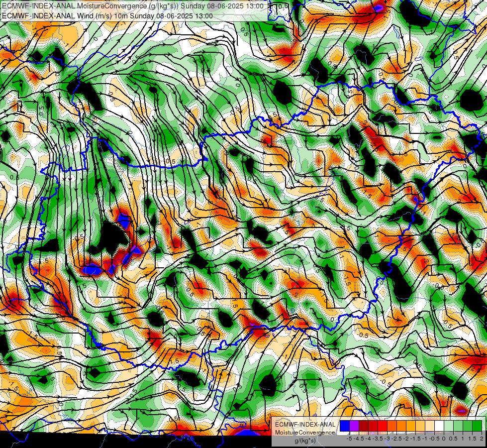Click the '-4' legend scale value

[x=369, y=439]
